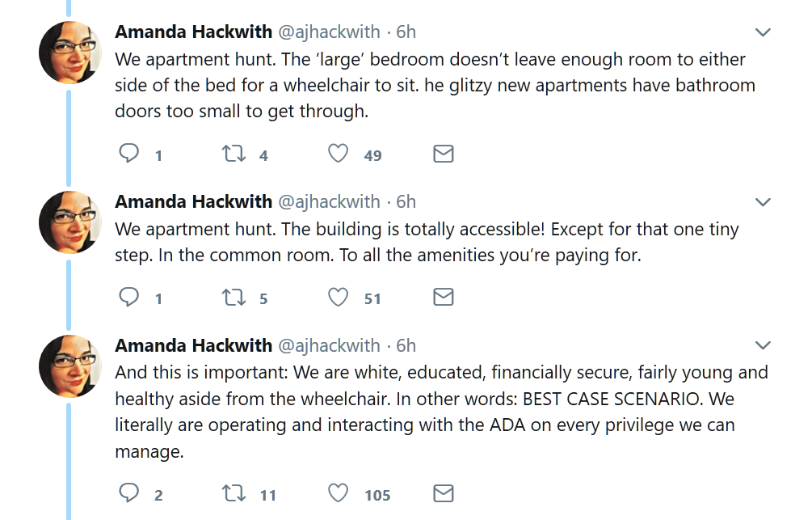This screenshot has width=812, height=520.
Task: Retweet the 'totally accessible' building tweet
Action: [234, 298]
